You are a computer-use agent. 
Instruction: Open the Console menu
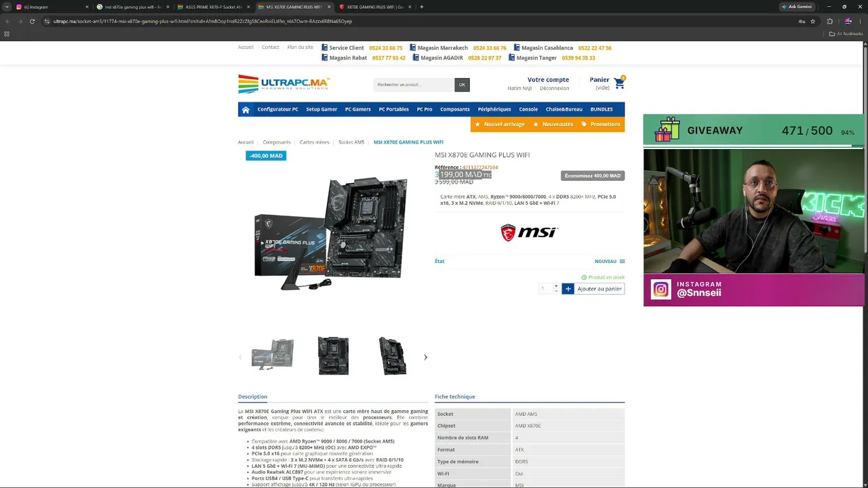pos(528,109)
